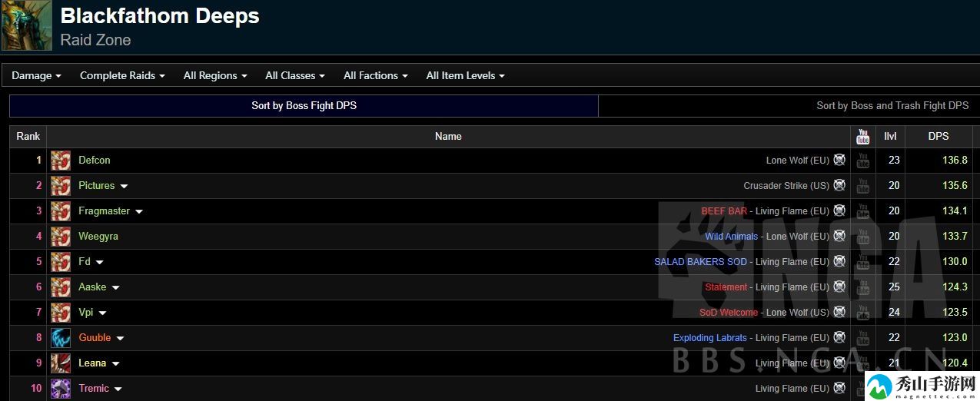Click Defcon's class icon

(61, 161)
